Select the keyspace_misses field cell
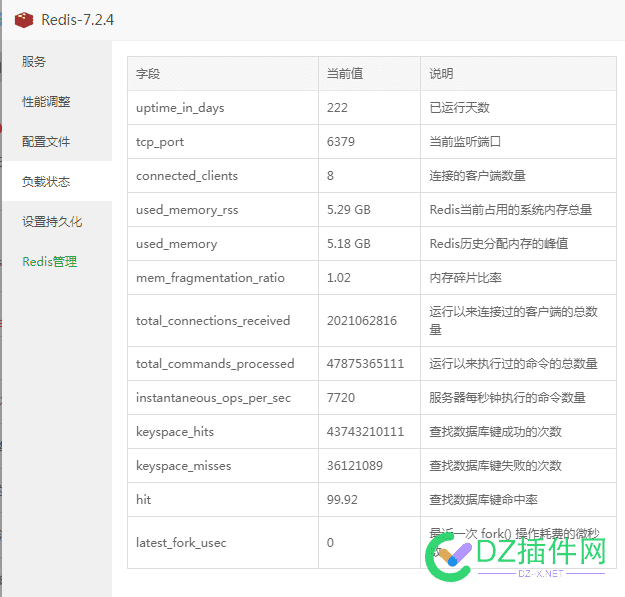This screenshot has height=597, width=625. click(x=223, y=465)
